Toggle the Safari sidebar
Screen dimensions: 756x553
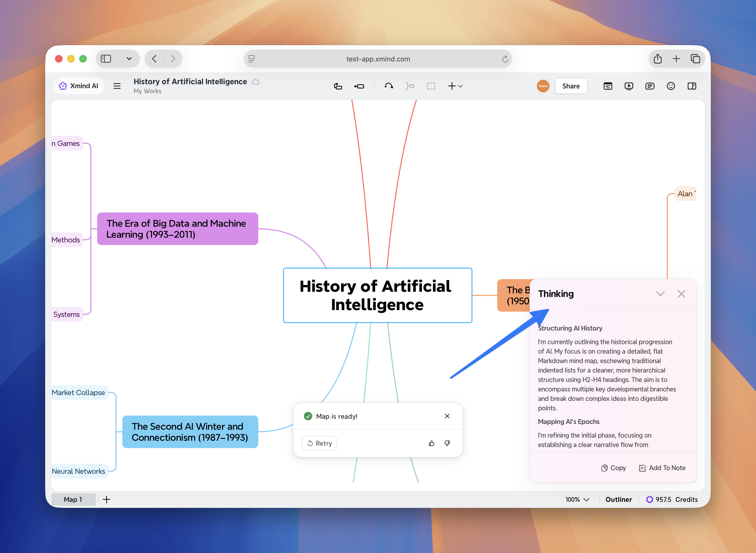click(106, 59)
